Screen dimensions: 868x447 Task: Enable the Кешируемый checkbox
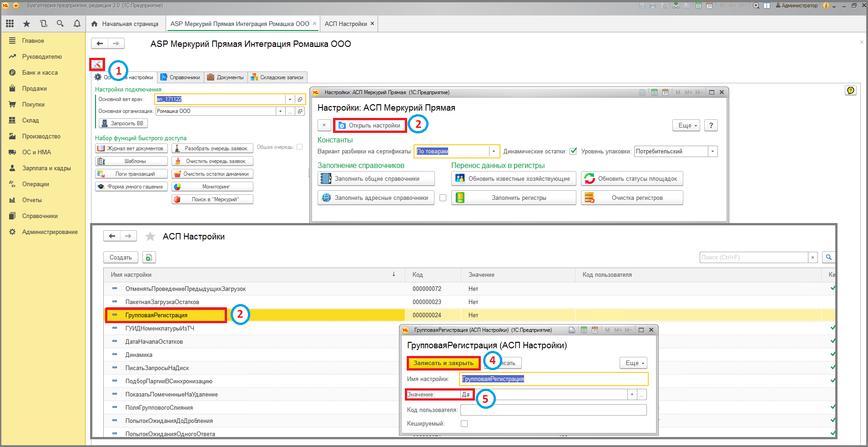pyautogui.click(x=464, y=423)
